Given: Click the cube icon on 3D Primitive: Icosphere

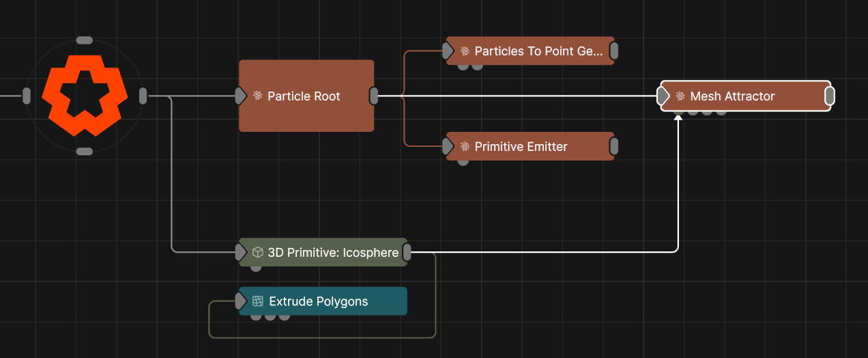Looking at the screenshot, I should click(x=258, y=253).
